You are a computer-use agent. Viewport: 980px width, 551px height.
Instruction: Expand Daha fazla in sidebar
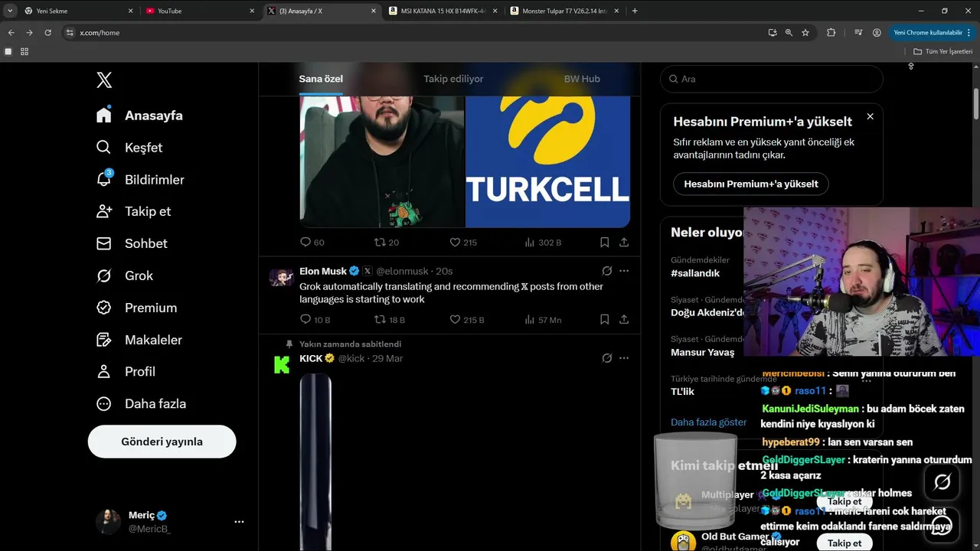[x=141, y=403]
